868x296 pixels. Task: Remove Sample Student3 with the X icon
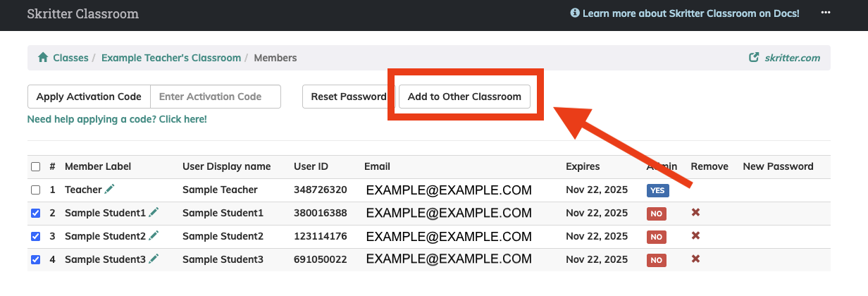(x=695, y=259)
